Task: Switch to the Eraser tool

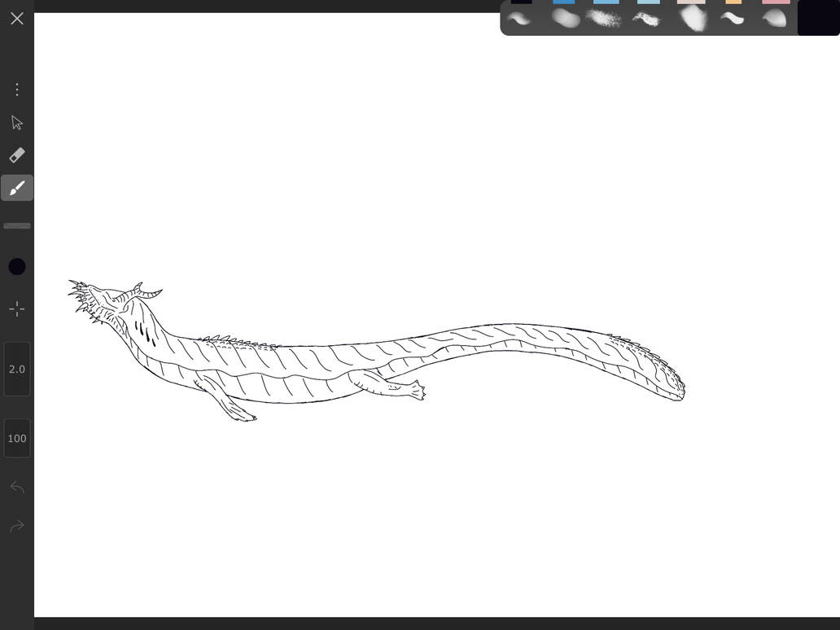Action: (x=17, y=155)
